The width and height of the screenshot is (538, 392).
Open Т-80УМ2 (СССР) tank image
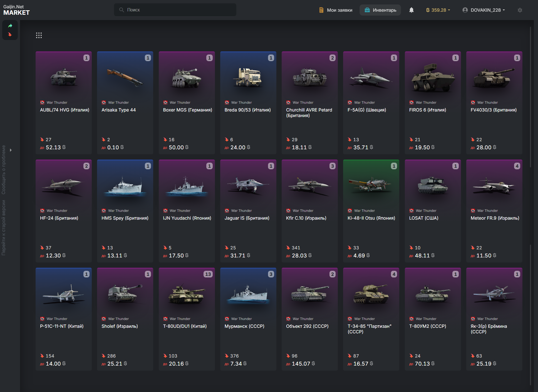(433, 294)
